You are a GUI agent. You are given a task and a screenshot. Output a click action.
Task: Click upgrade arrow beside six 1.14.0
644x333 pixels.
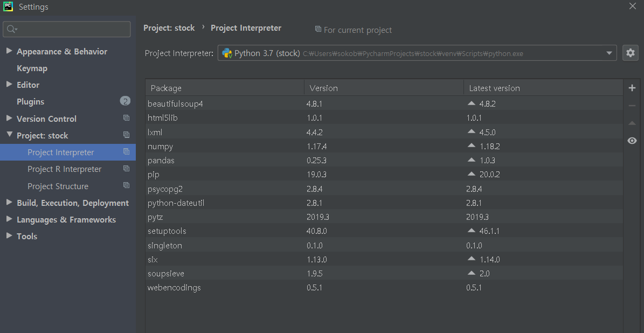(472, 259)
